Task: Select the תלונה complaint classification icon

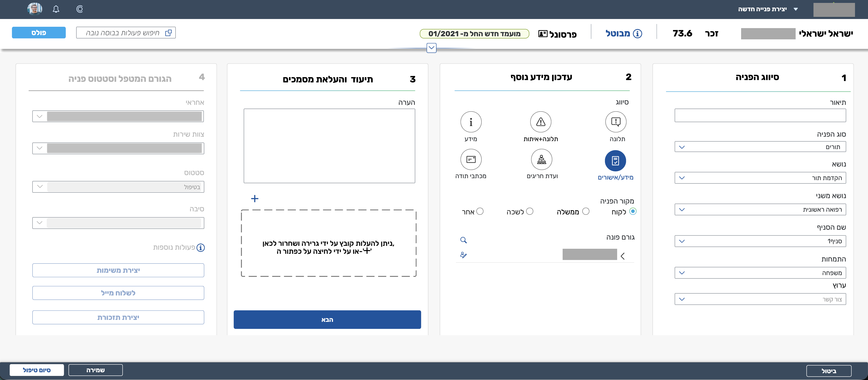Action: click(x=616, y=122)
